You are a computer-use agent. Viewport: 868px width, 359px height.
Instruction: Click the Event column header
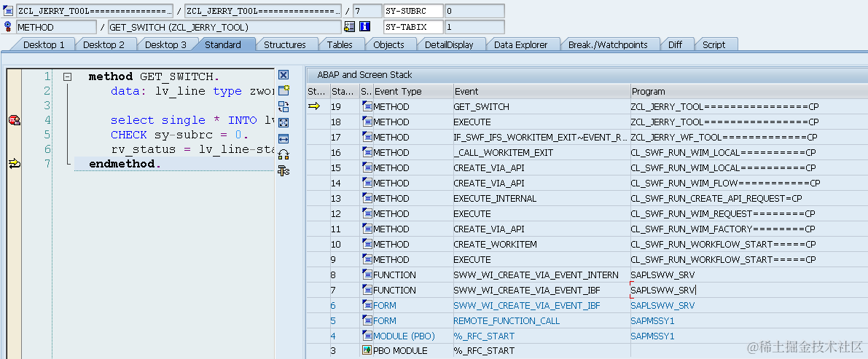click(x=541, y=91)
